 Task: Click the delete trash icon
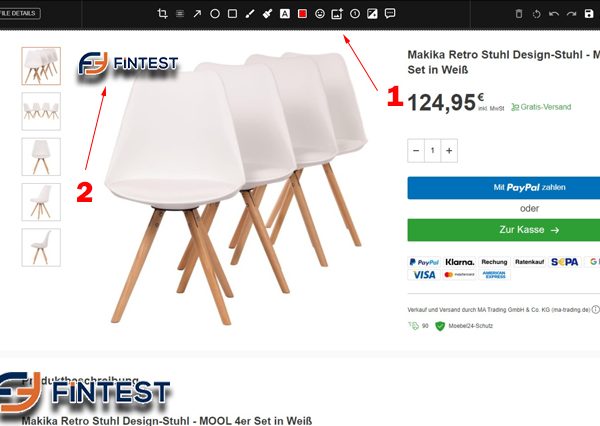click(x=519, y=14)
